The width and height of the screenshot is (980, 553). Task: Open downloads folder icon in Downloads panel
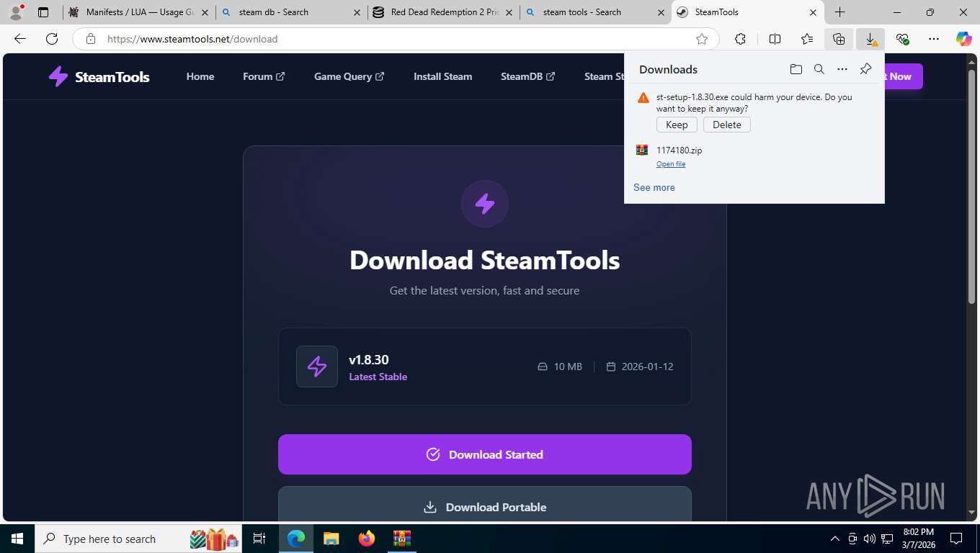pyautogui.click(x=796, y=69)
